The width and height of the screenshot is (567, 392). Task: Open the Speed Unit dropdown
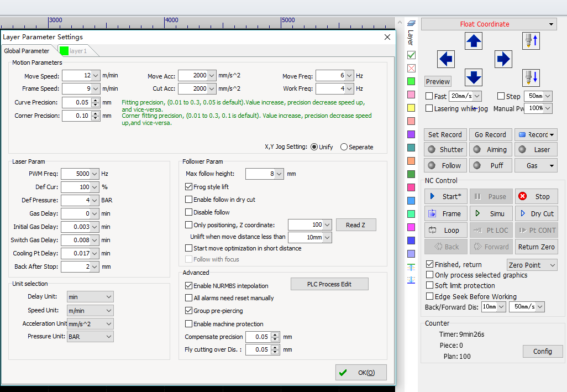coord(90,310)
